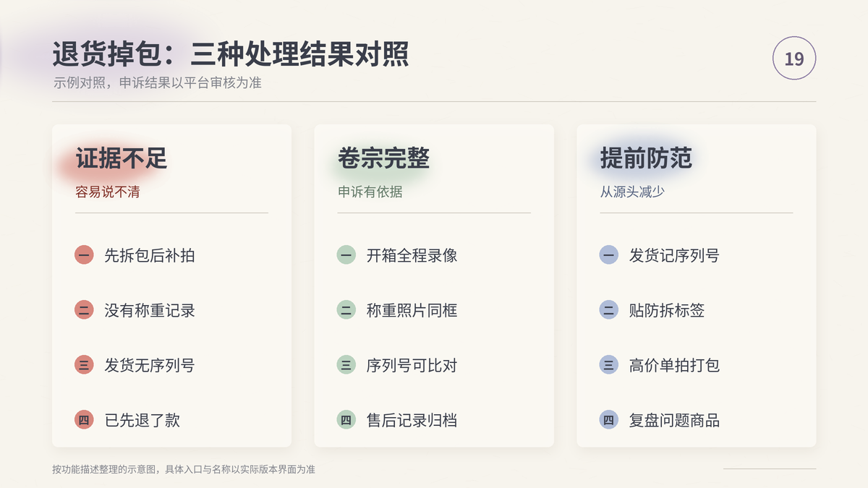Select the text 没有称重记录
868x488 pixels.
pos(150,310)
